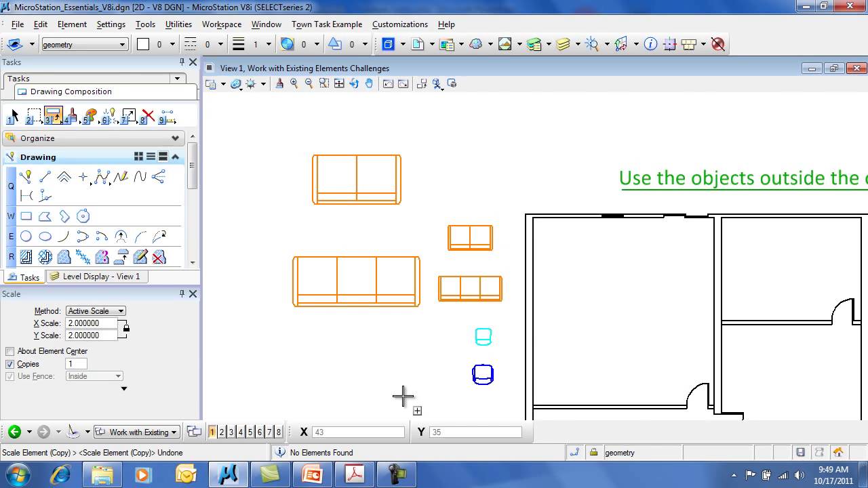The height and width of the screenshot is (488, 868).
Task: Switch Drawing tasks to list layout
Action: [x=151, y=157]
